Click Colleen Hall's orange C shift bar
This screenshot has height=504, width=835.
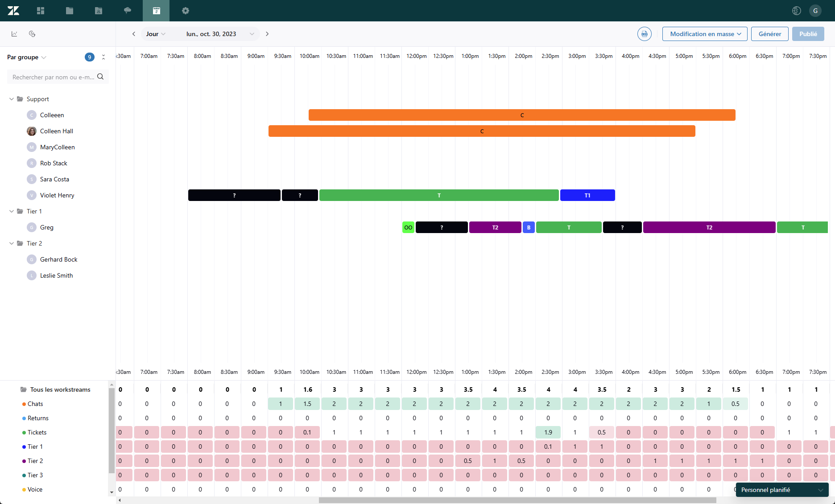[x=482, y=131]
